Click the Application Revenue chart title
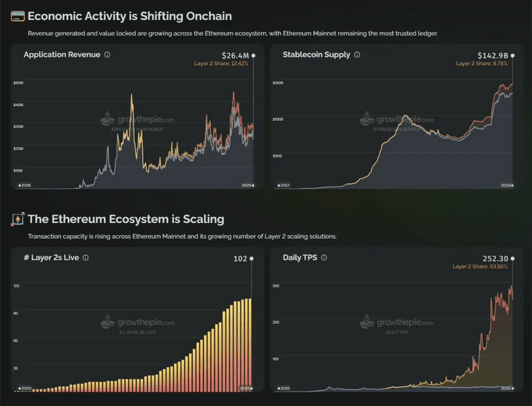The width and height of the screenshot is (532, 406). (62, 55)
